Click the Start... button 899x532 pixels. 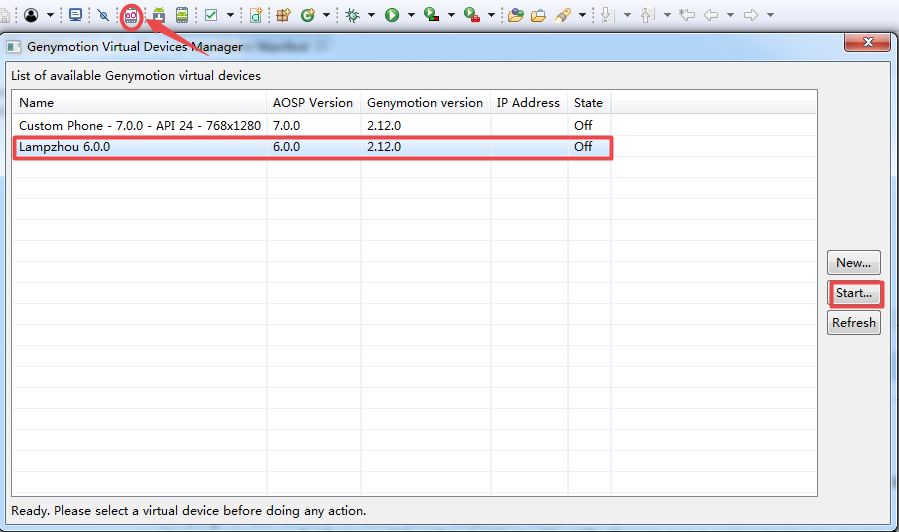click(x=854, y=293)
